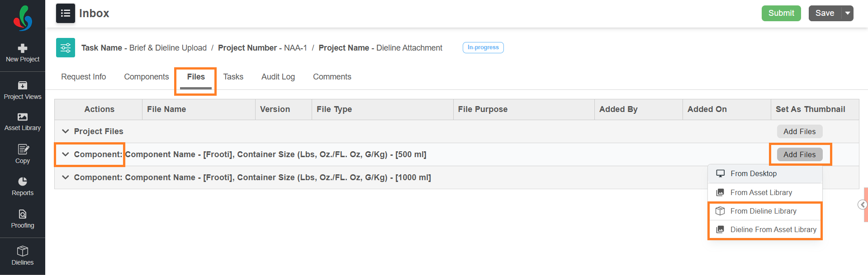Choose From Dieline Library menu option

pyautogui.click(x=764, y=211)
